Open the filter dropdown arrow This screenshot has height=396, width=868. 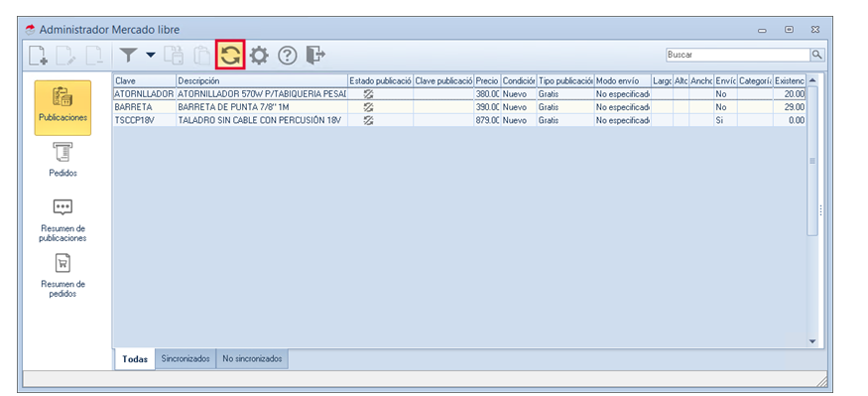click(x=151, y=56)
